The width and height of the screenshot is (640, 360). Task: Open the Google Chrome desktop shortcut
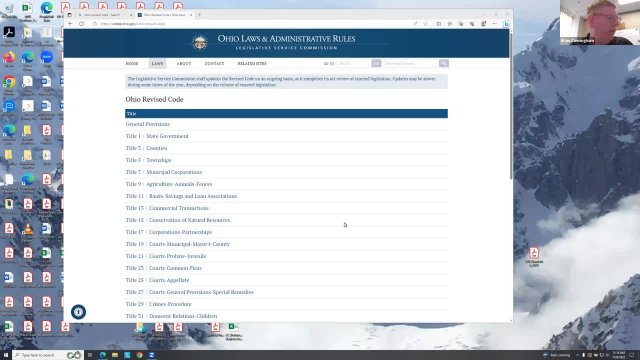9,83
